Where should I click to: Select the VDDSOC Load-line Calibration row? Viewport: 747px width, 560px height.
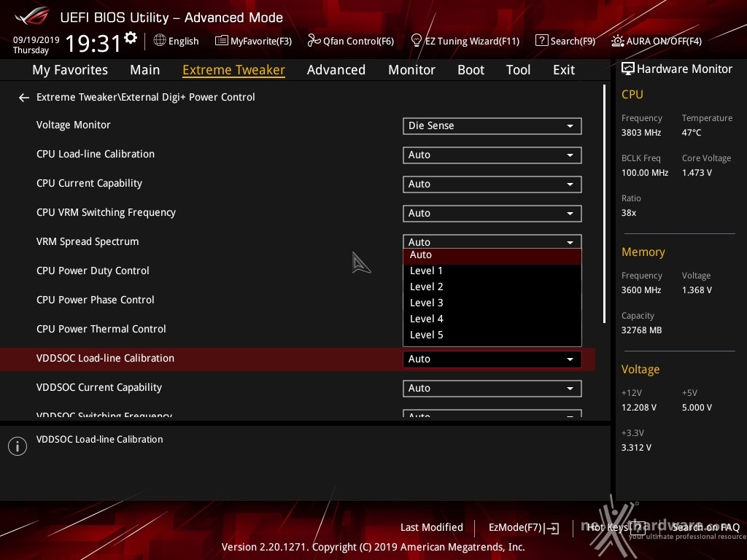click(x=298, y=359)
